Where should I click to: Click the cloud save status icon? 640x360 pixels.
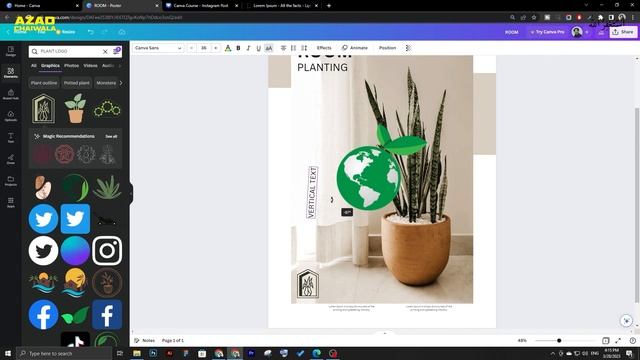pyautogui.click(x=122, y=32)
